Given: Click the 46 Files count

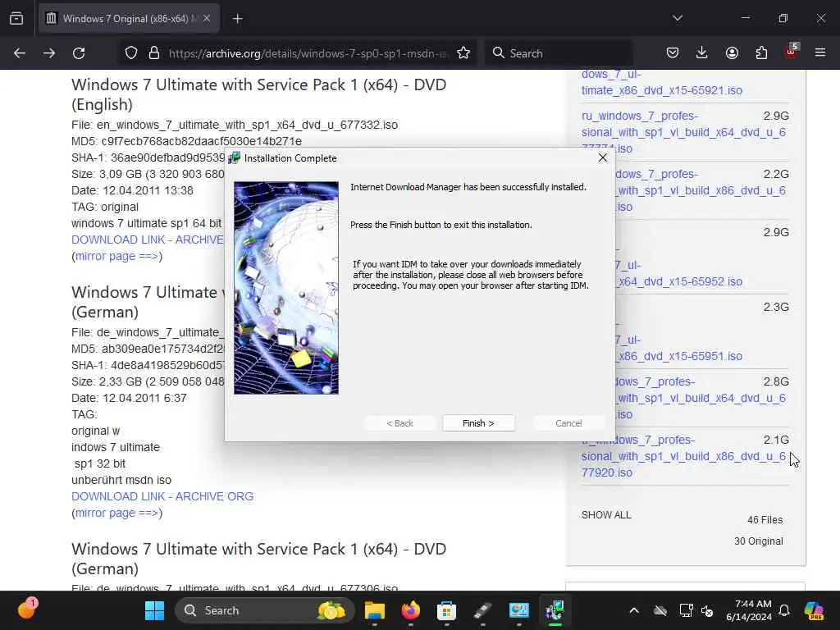Looking at the screenshot, I should (765, 519).
